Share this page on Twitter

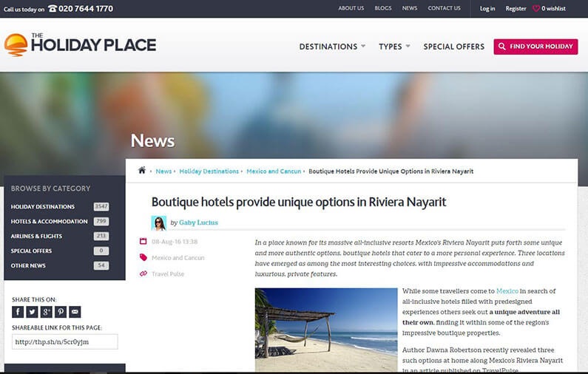pos(32,312)
